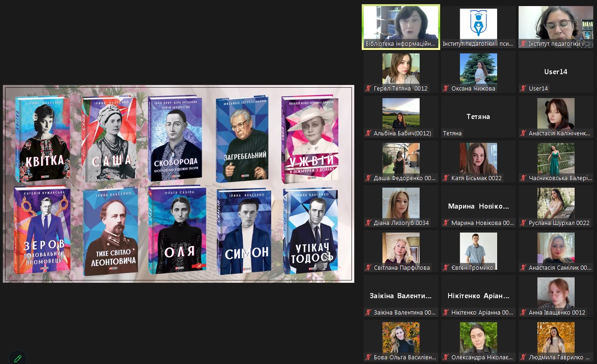Click muted mic icon beside Анастасія Самілик
The height and width of the screenshot is (364, 597).
[524, 268]
